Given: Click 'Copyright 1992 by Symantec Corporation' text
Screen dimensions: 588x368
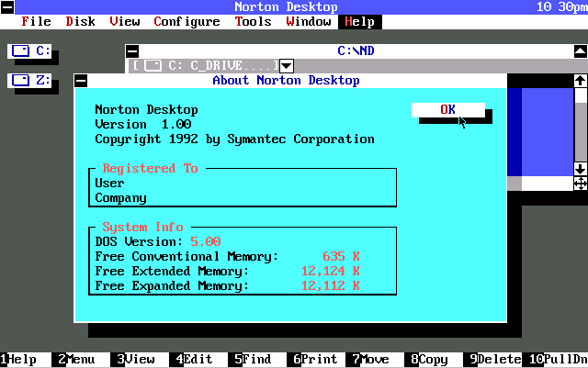Looking at the screenshot, I should tap(234, 139).
